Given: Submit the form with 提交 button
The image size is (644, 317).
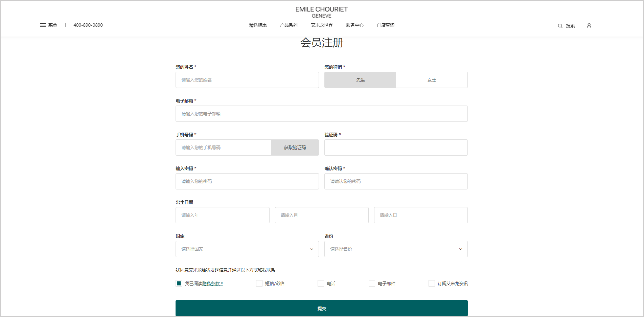Looking at the screenshot, I should (x=321, y=308).
